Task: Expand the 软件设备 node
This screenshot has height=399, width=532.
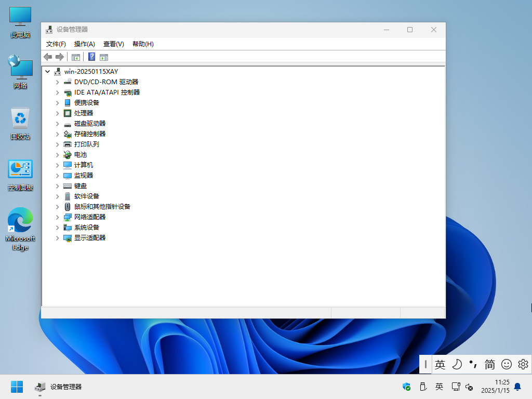Action: (57, 196)
